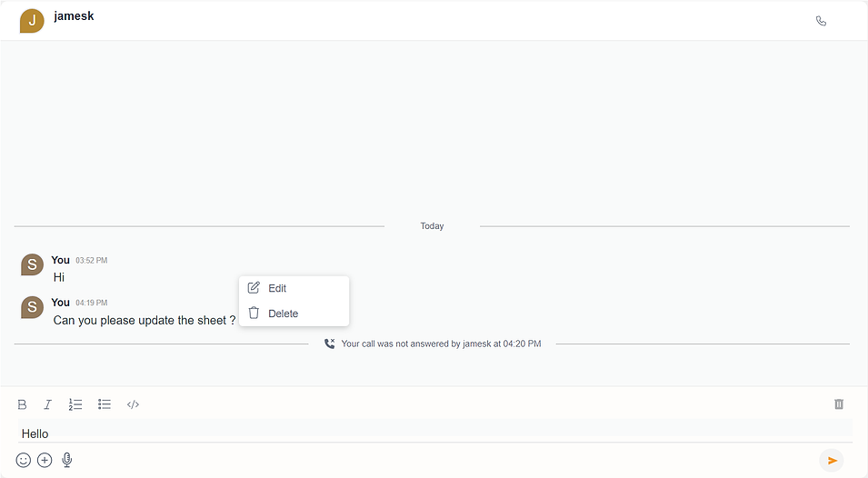Click the S avatar beside the 03:52 PM message

tap(32, 265)
